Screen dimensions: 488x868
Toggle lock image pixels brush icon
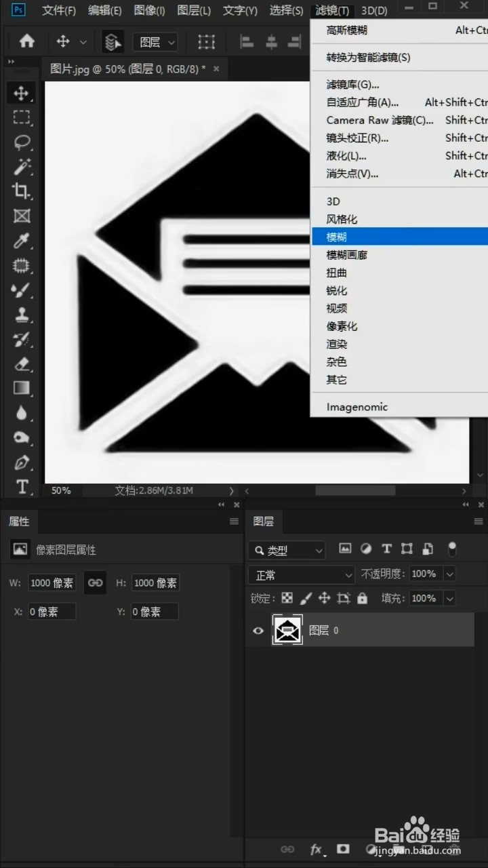(x=306, y=598)
